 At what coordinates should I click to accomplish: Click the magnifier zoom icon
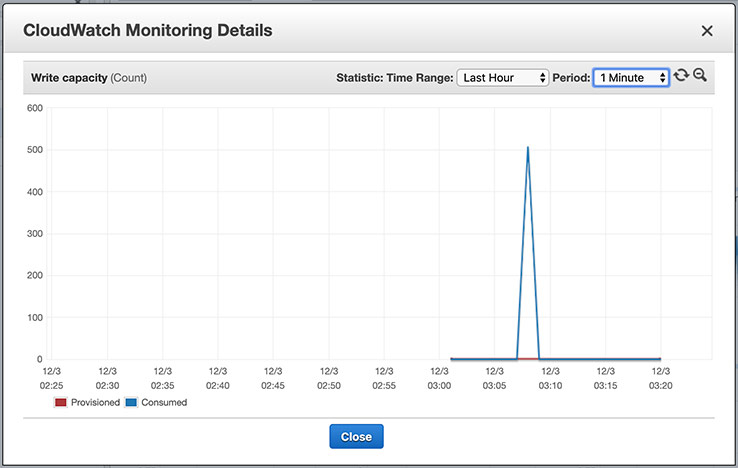click(700, 75)
